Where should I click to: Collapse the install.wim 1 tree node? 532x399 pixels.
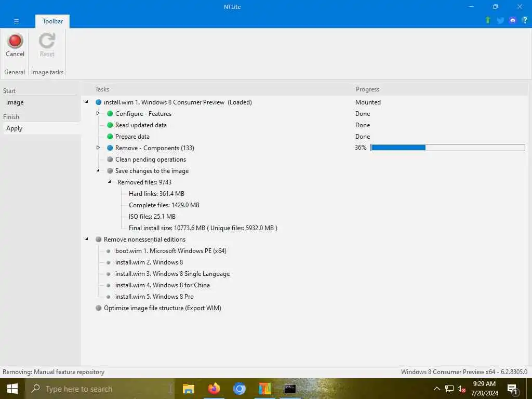(x=87, y=102)
